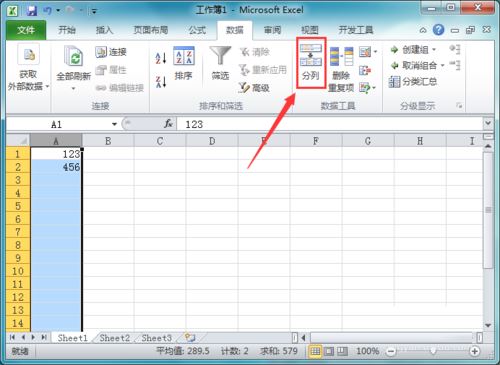
Task: Open 获取外部数据 (Get External Data)
Action: coord(28,68)
